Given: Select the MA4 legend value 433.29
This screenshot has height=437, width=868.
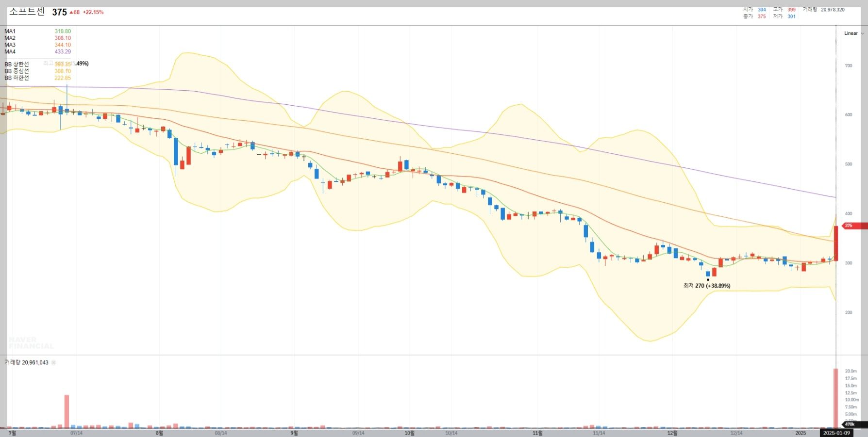Looking at the screenshot, I should point(63,52).
